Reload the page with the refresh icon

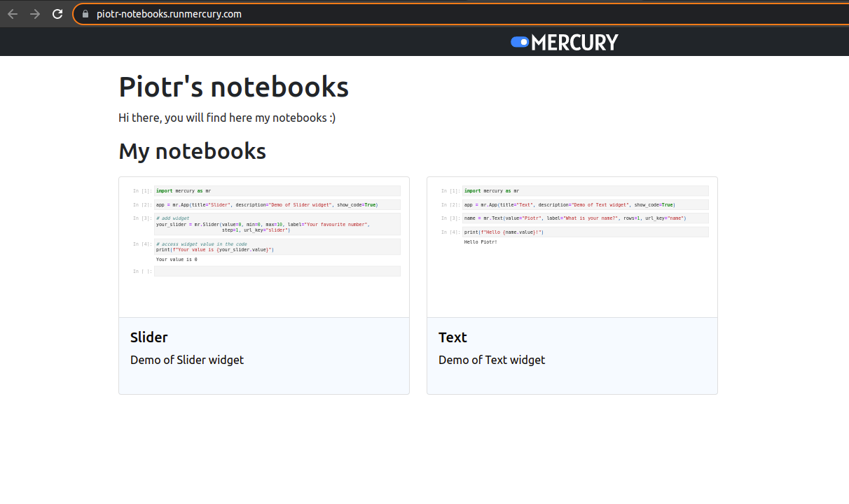click(x=57, y=13)
